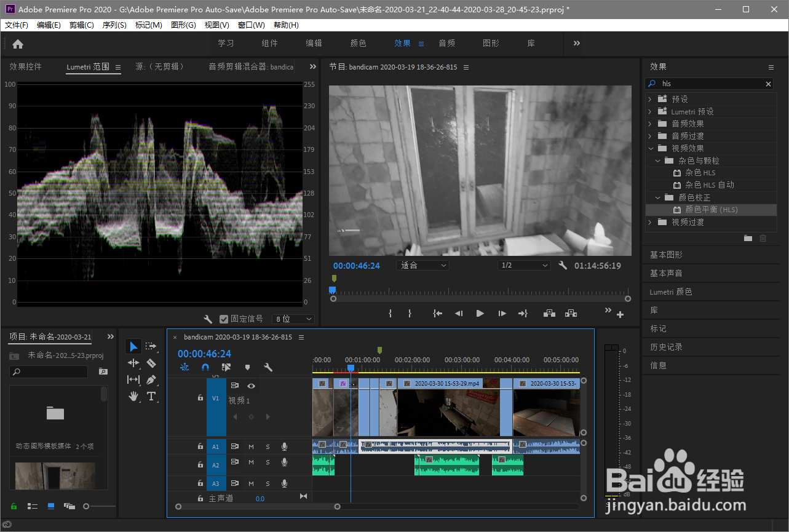The height and width of the screenshot is (532, 789).
Task: Click the Lift button in Program monitor
Action: pyautogui.click(x=550, y=313)
